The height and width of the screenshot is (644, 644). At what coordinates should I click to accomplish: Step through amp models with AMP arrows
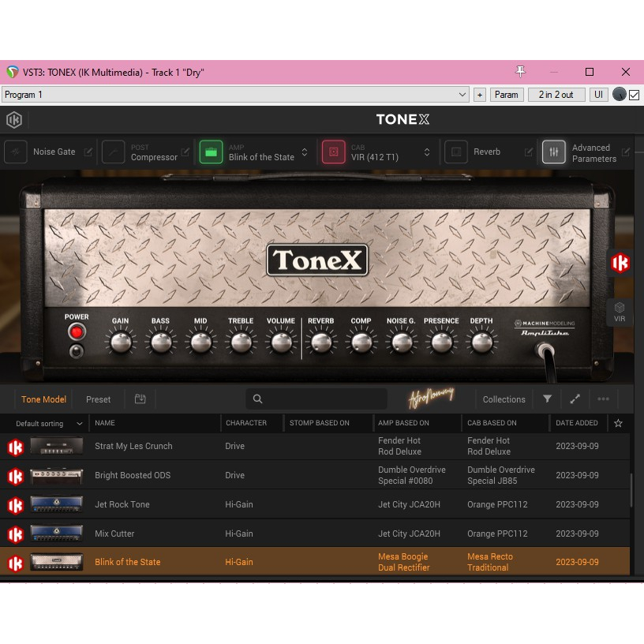(305, 152)
